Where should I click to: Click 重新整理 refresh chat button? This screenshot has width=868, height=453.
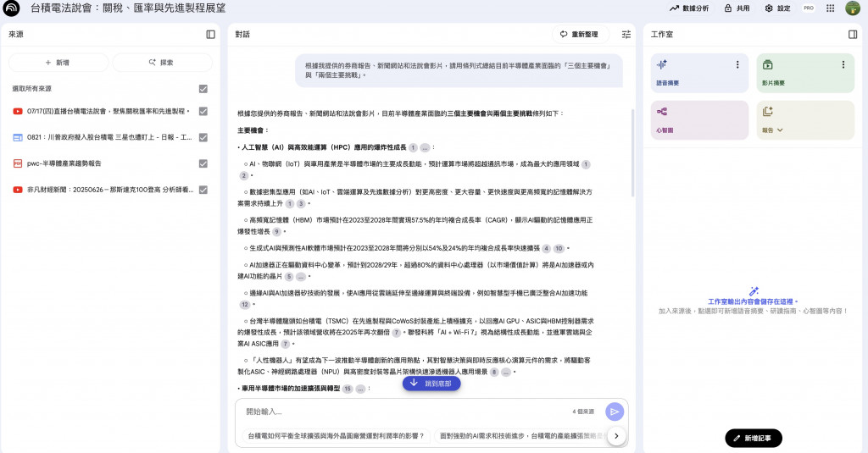[580, 35]
